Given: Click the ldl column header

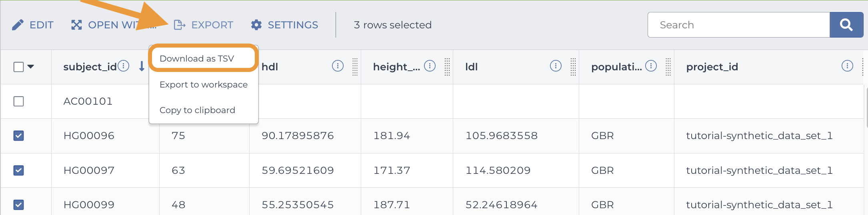Looking at the screenshot, I should point(472,67).
